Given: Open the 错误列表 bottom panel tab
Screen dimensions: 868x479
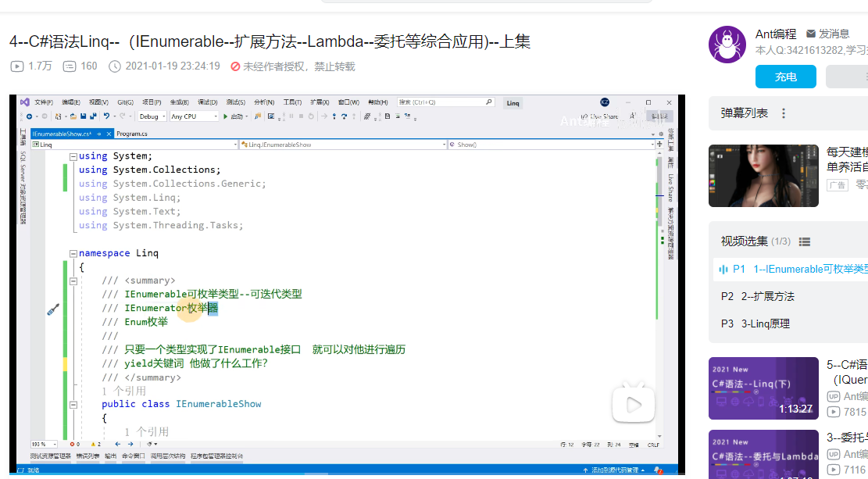Looking at the screenshot, I should [x=88, y=456].
